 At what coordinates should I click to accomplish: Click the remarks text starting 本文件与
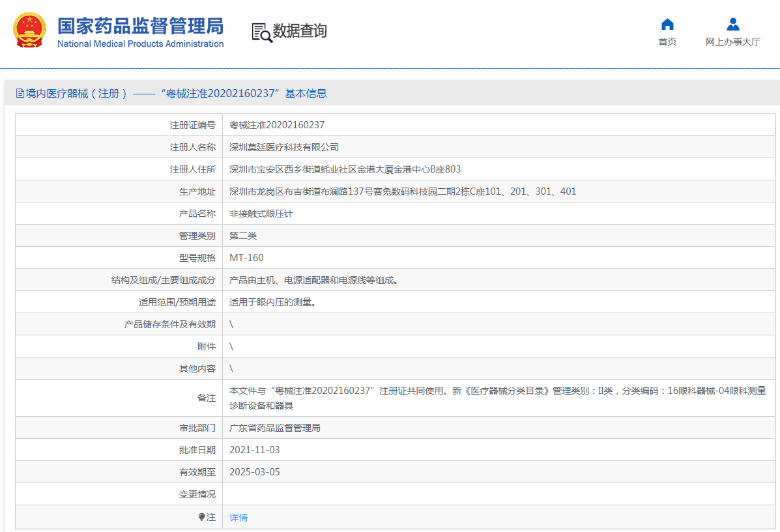point(497,398)
